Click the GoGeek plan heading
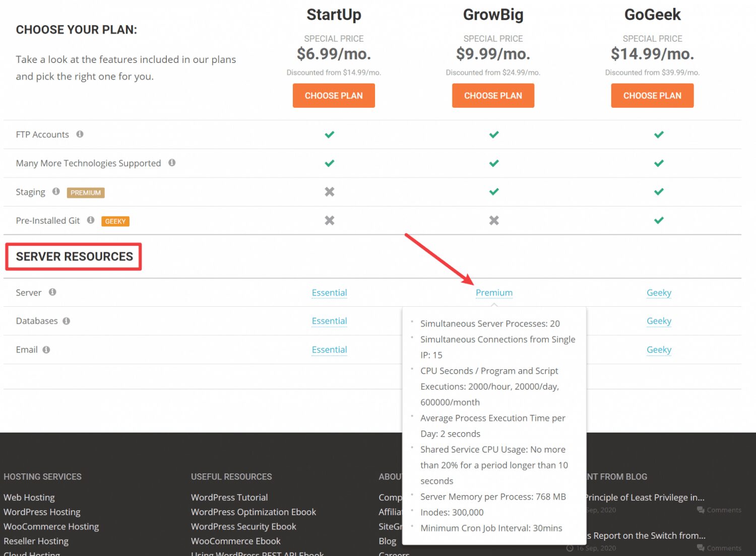756x556 pixels. (652, 15)
